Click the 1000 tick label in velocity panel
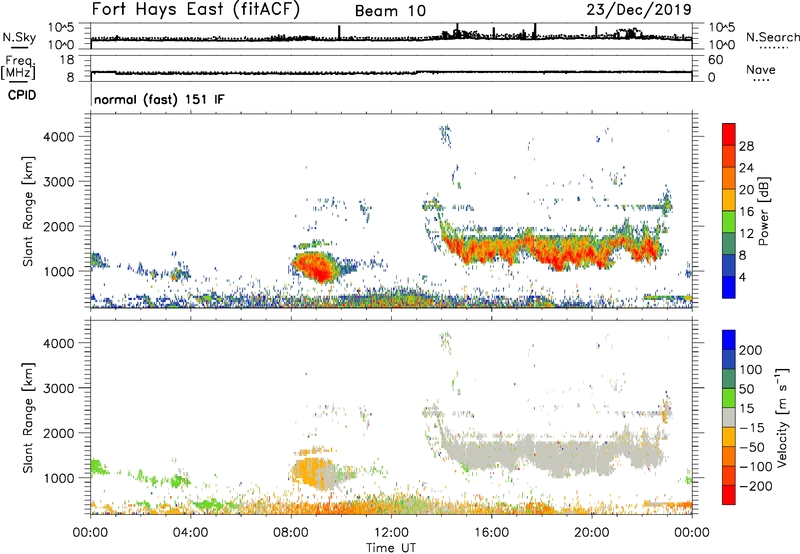This screenshot has width=800, height=554. click(59, 478)
